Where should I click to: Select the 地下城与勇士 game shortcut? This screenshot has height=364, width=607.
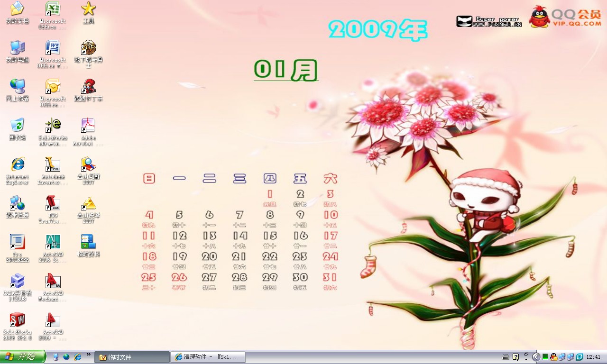(x=88, y=55)
